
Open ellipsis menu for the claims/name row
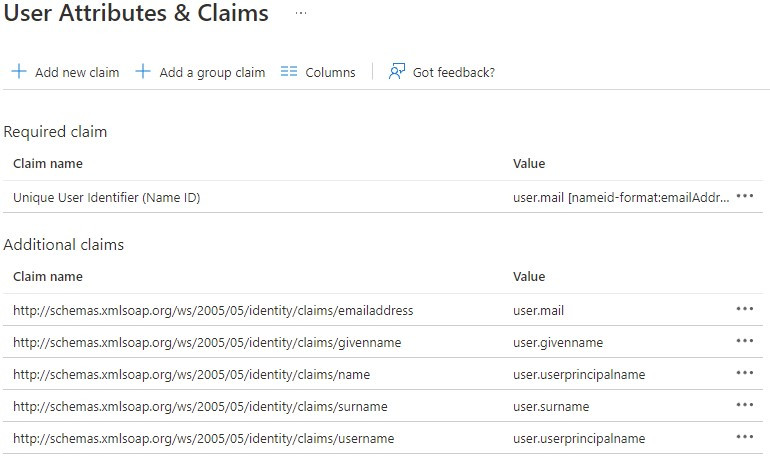[x=744, y=374]
